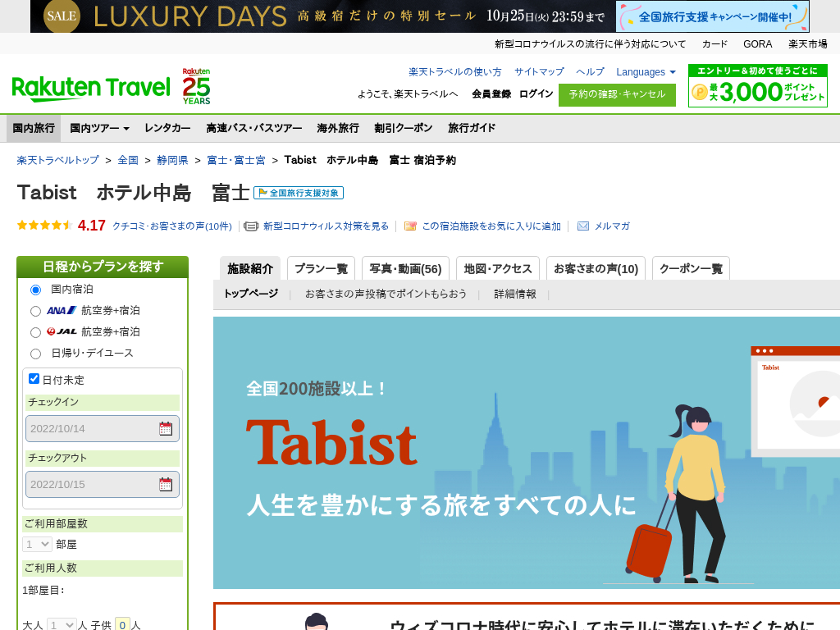The image size is (840, 630).
Task: Open 割引クーポン navigation item
Action: [404, 128]
